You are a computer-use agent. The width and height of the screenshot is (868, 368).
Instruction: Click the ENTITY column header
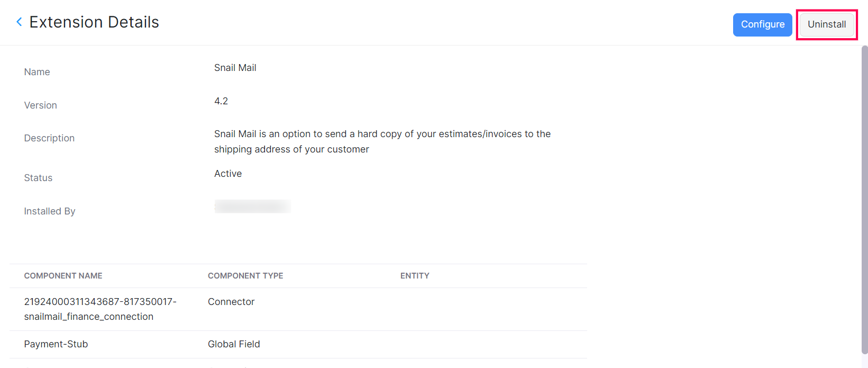tap(415, 276)
